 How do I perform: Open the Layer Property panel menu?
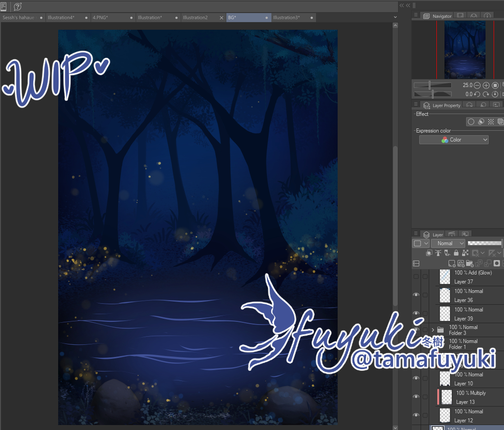point(416,104)
